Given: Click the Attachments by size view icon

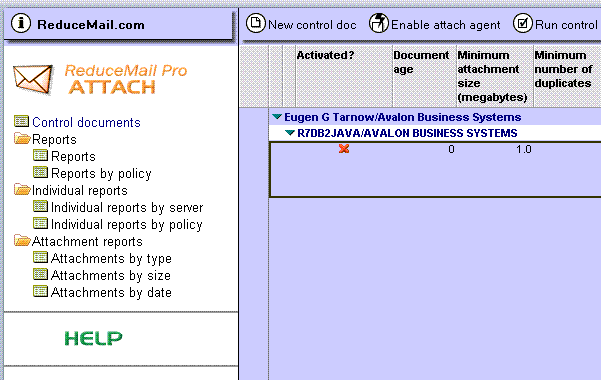Looking at the screenshot, I should [40, 274].
